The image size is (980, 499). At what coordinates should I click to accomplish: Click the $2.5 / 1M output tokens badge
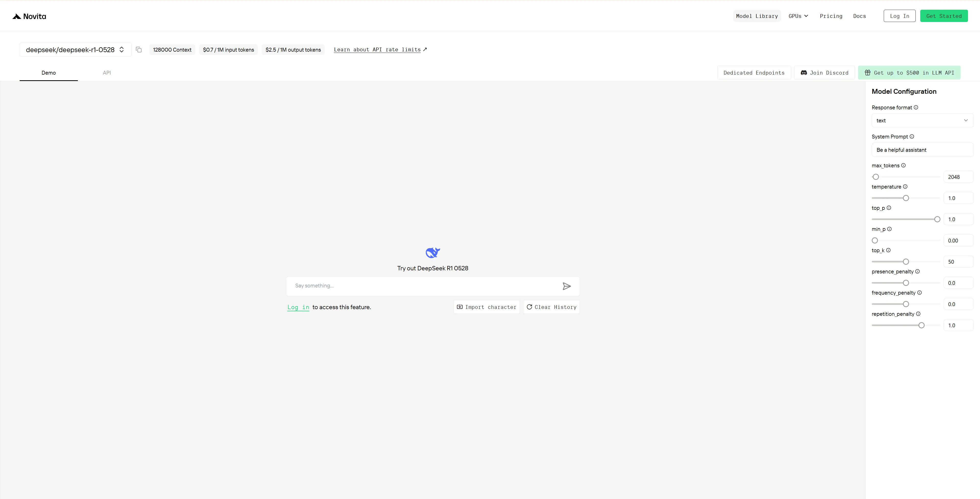pyautogui.click(x=293, y=50)
